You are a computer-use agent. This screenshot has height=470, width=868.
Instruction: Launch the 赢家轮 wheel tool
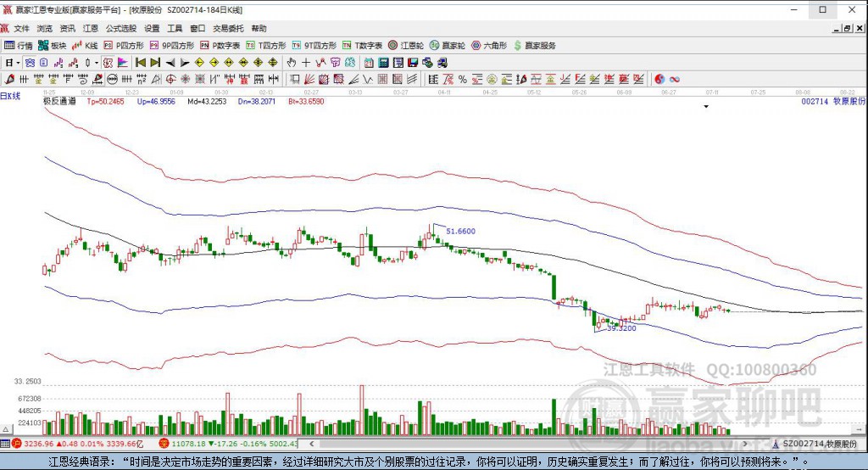pos(448,46)
